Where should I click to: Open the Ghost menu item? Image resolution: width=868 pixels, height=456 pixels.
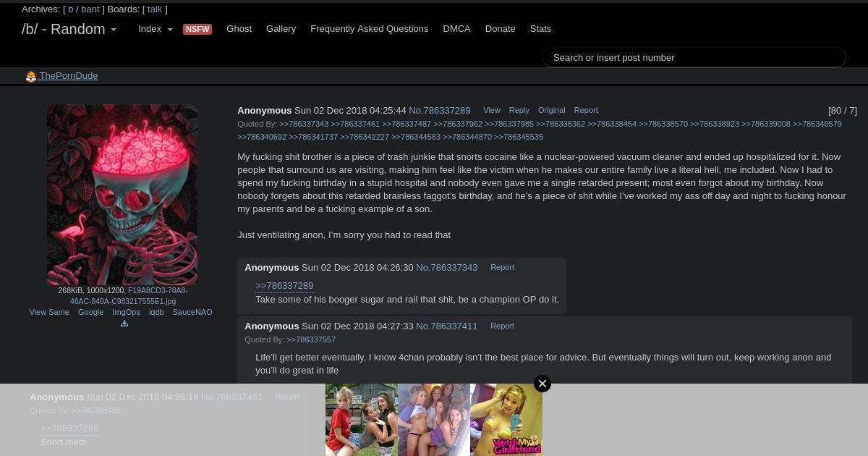[239, 29]
